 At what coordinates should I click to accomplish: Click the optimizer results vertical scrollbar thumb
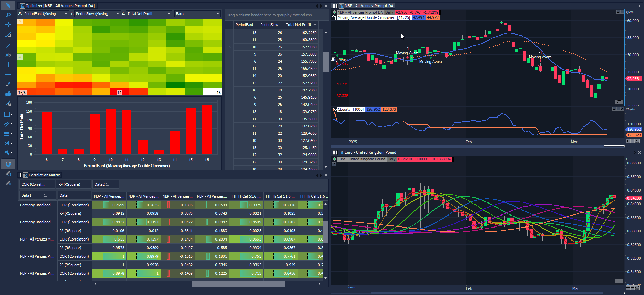[325, 62]
